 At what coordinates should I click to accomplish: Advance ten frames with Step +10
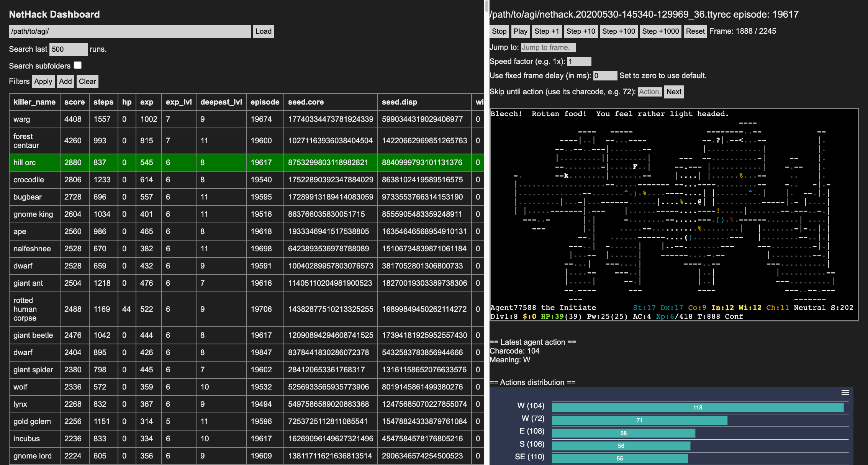(581, 31)
